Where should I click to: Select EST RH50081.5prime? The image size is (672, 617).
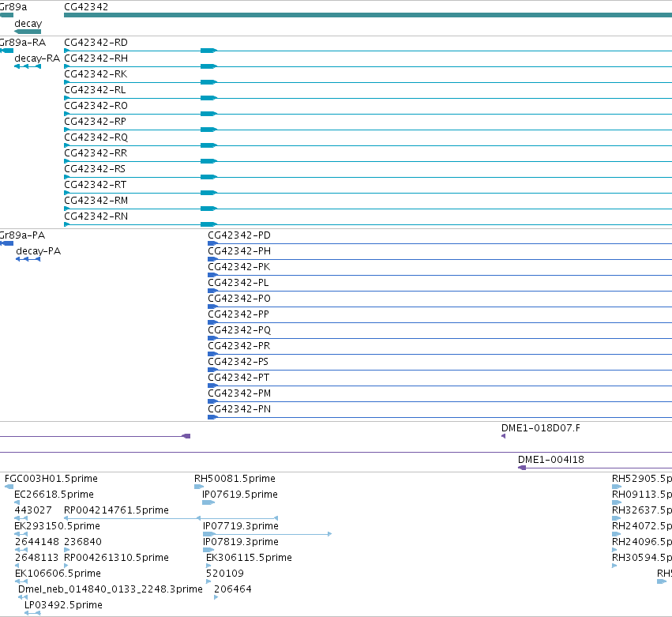[235, 479]
